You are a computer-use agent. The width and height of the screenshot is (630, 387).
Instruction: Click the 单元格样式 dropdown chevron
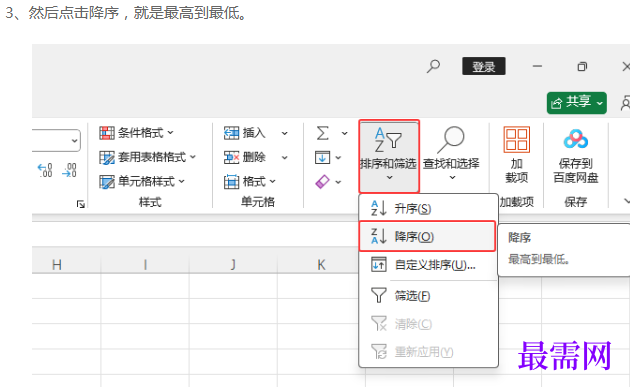click(x=182, y=181)
